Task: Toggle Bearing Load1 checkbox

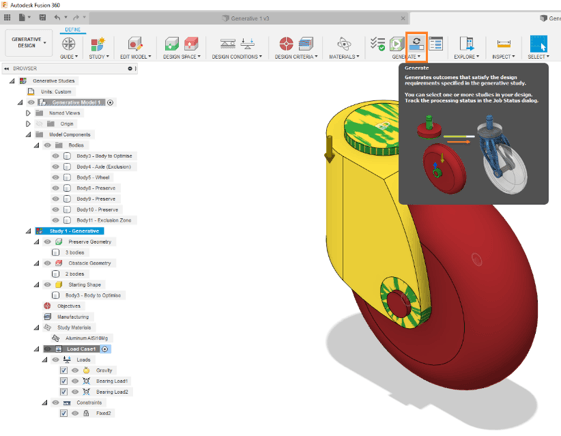Action: click(x=64, y=381)
